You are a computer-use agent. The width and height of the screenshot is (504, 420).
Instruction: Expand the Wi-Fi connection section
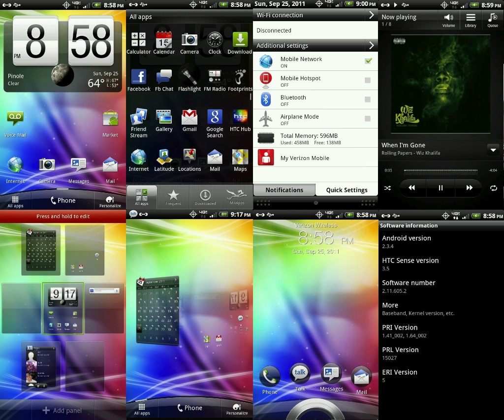[x=315, y=15]
